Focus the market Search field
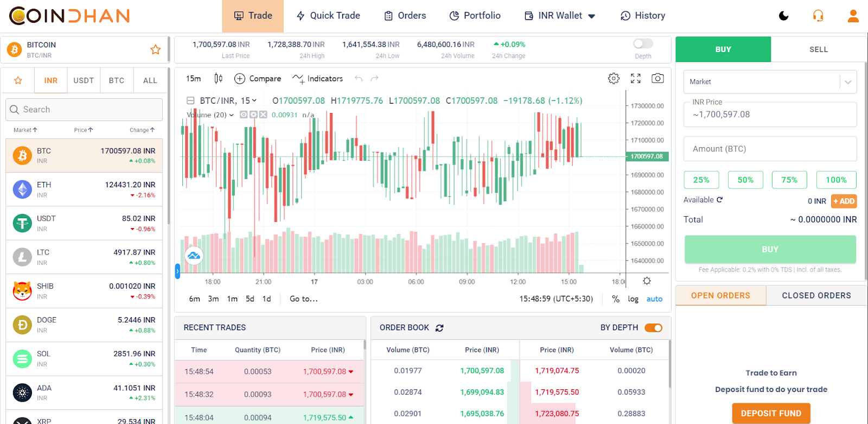The image size is (868, 424). coord(84,110)
